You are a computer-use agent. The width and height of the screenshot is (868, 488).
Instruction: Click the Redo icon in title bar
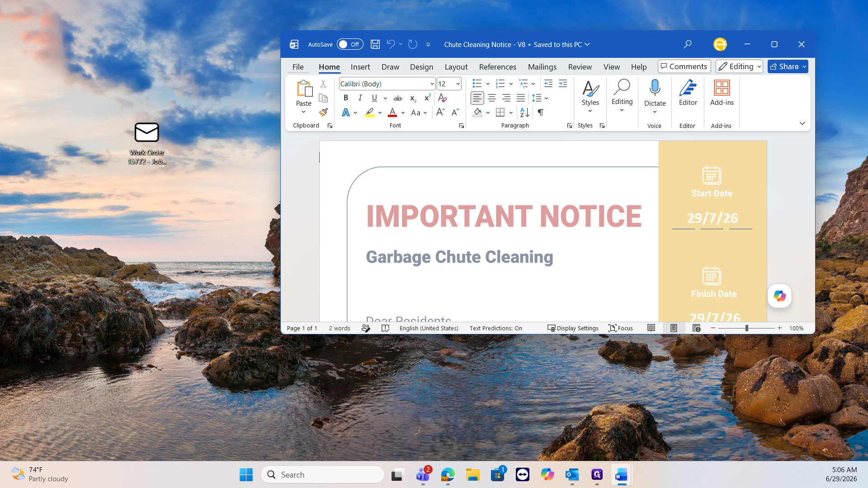(x=412, y=44)
